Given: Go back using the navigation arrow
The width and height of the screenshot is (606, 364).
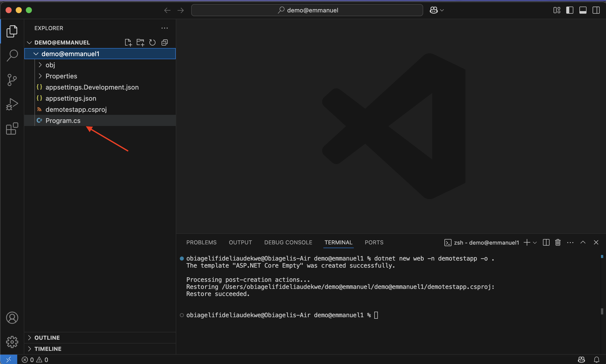Looking at the screenshot, I should [x=167, y=10].
